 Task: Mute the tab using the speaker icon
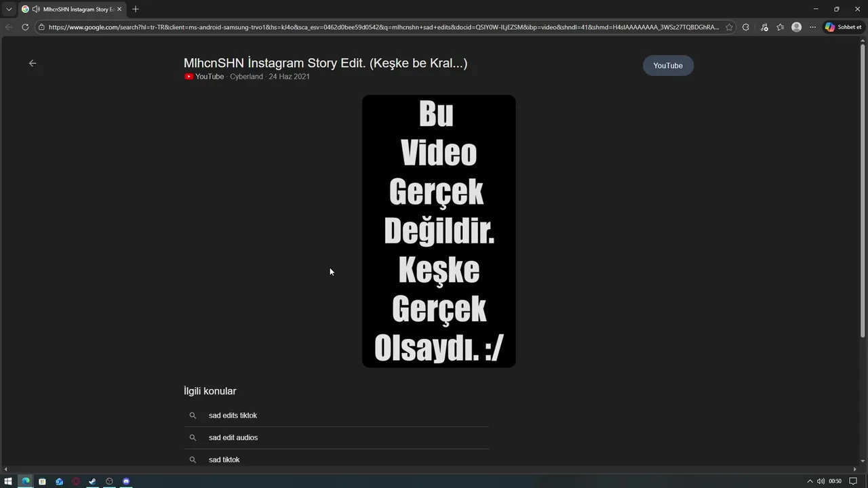tap(35, 9)
